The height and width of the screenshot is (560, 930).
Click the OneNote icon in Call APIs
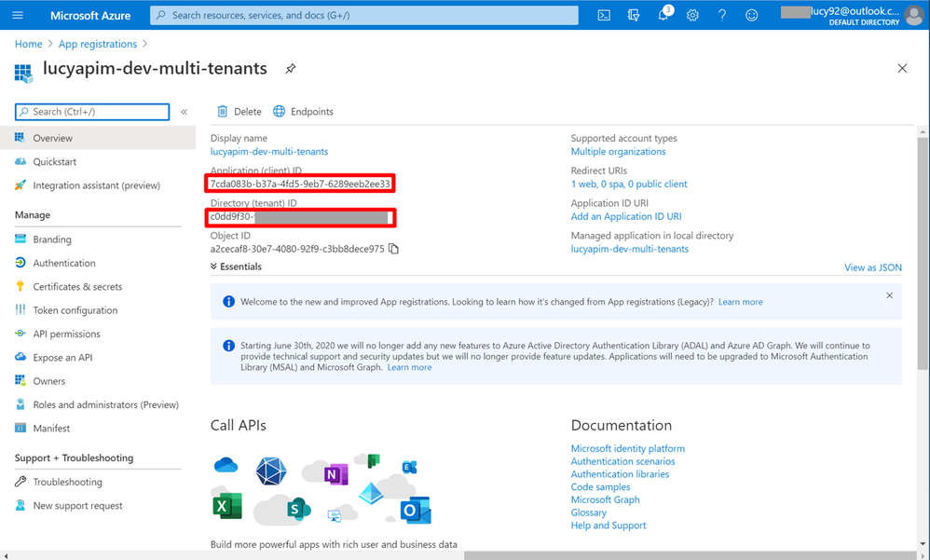pos(335,474)
